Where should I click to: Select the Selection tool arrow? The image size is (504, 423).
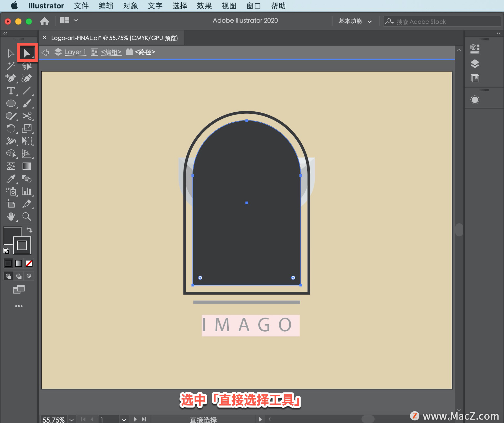11,53
